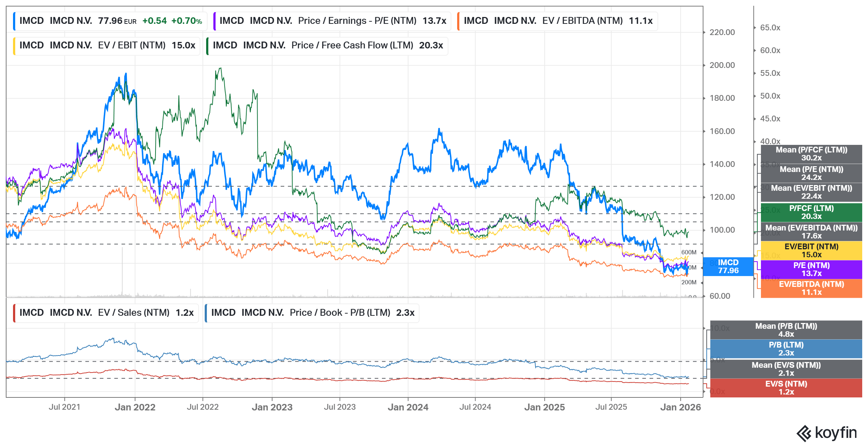This screenshot has width=868, height=448.
Task: Click the blue marker on Price/Book legend
Action: (206, 312)
